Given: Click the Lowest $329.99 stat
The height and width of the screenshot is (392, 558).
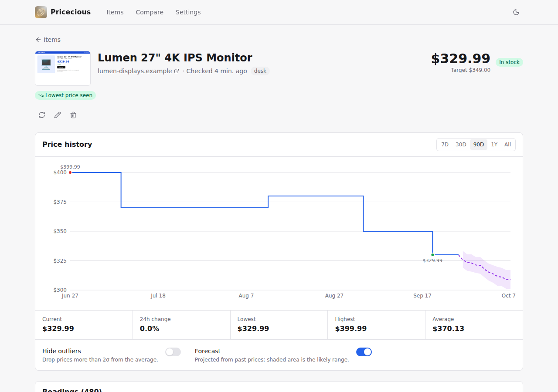Looking at the screenshot, I should [279, 325].
